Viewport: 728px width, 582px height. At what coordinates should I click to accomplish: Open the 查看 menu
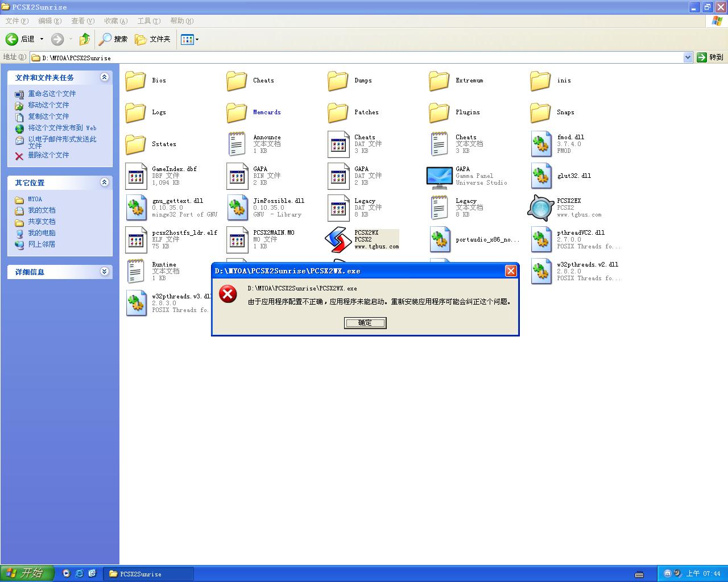83,21
